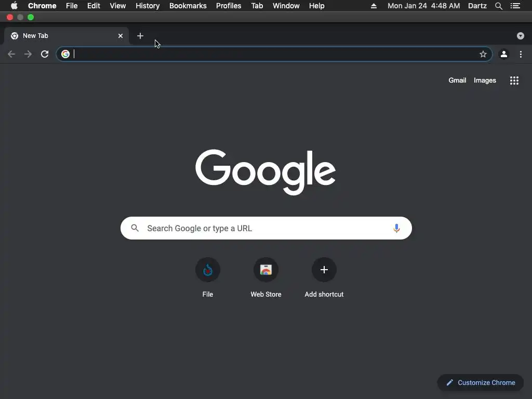This screenshot has height=399, width=532.
Task: Go forward with the forward arrow
Action: pos(28,54)
